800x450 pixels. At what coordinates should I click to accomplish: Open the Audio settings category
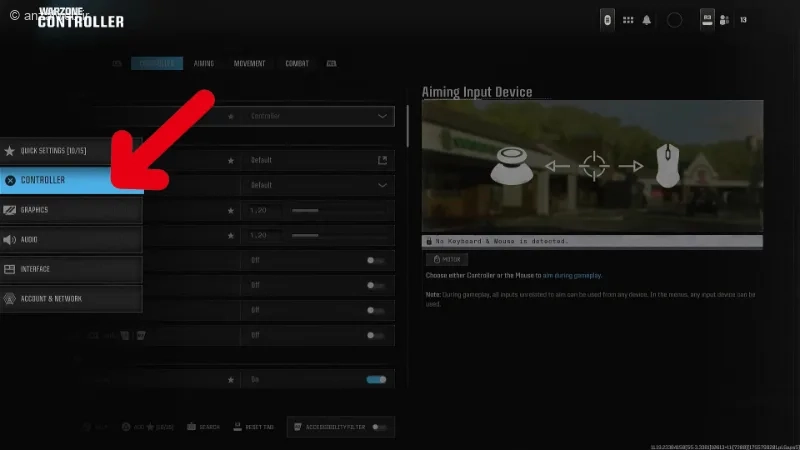coord(71,239)
